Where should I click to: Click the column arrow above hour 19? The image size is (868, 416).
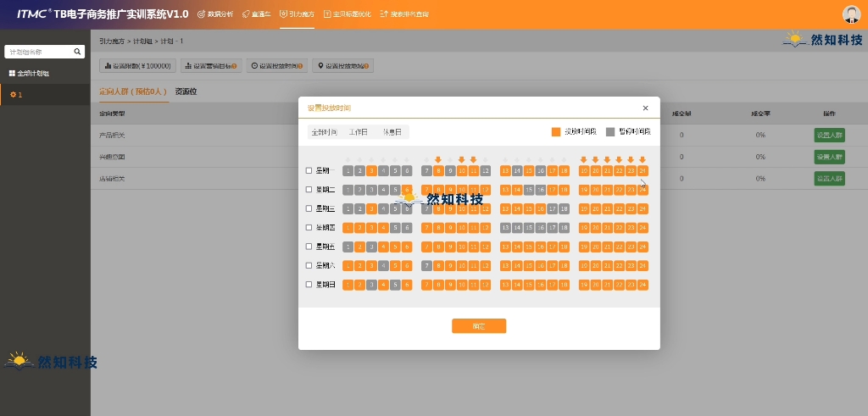click(584, 159)
